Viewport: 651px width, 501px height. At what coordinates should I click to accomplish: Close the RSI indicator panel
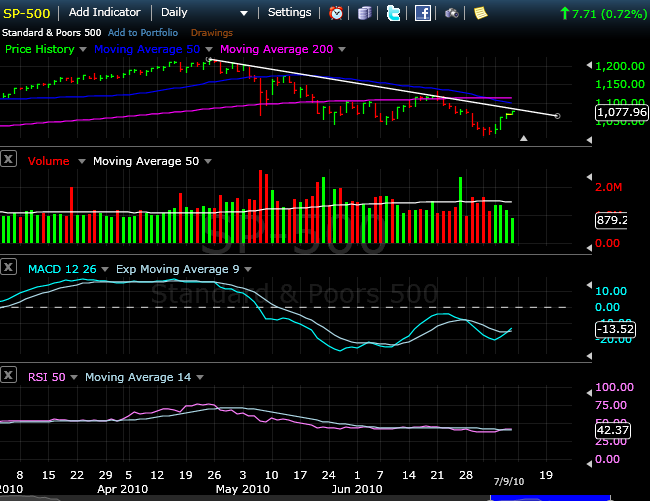[x=9, y=376]
